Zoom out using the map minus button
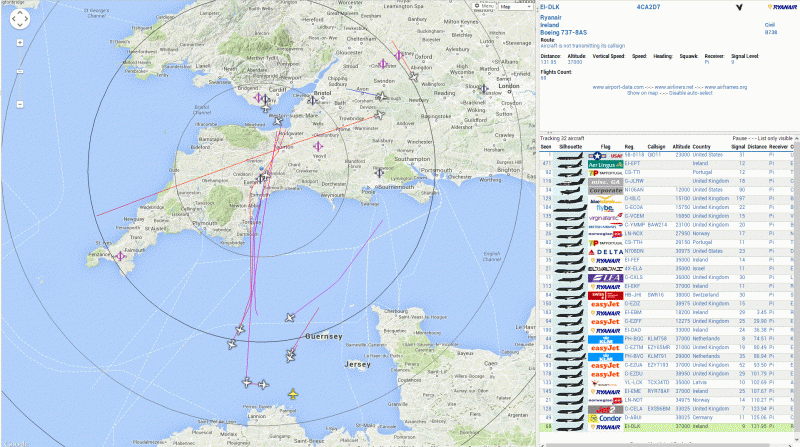The height and width of the screenshot is (447, 800). (x=20, y=104)
